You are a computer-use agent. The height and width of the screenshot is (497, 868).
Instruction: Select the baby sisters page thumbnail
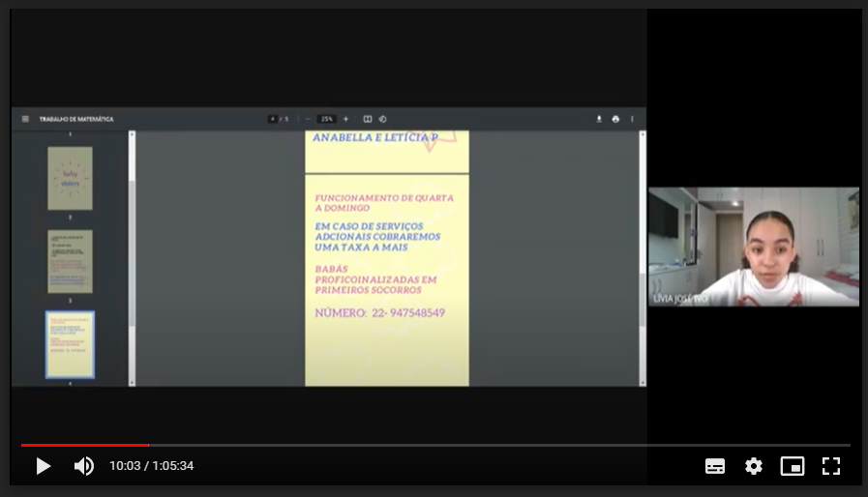[x=70, y=178]
